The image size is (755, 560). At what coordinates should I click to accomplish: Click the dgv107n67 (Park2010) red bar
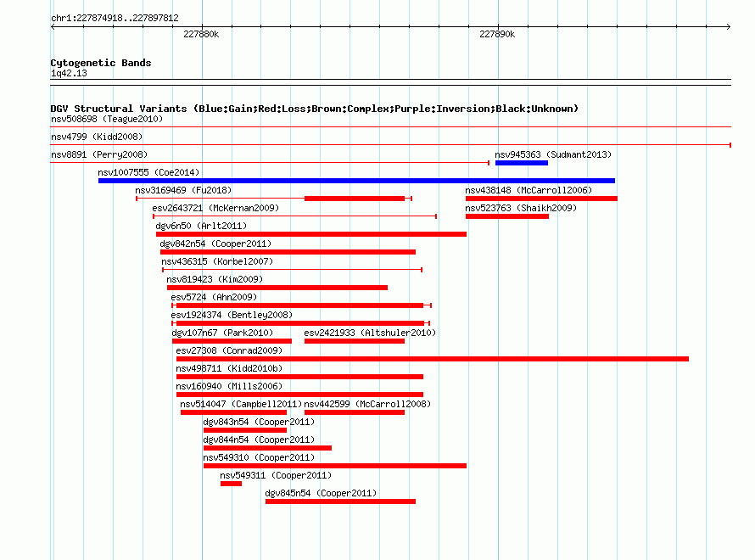232,341
